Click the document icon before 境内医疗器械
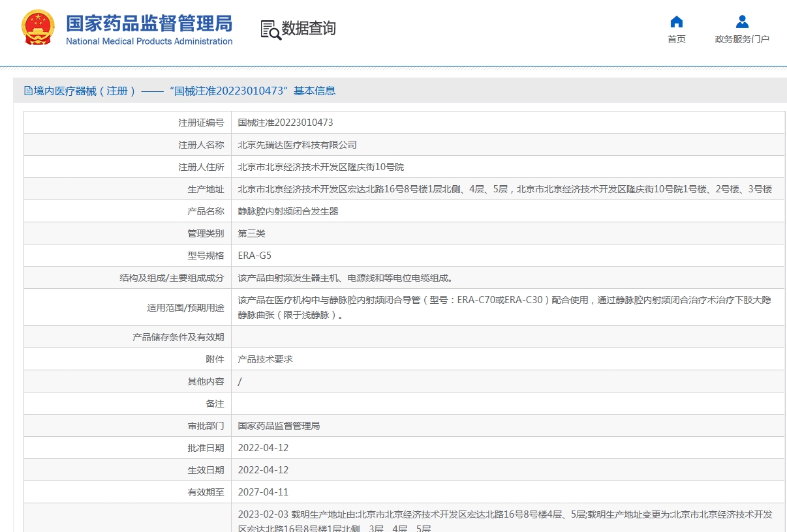 coord(28,91)
